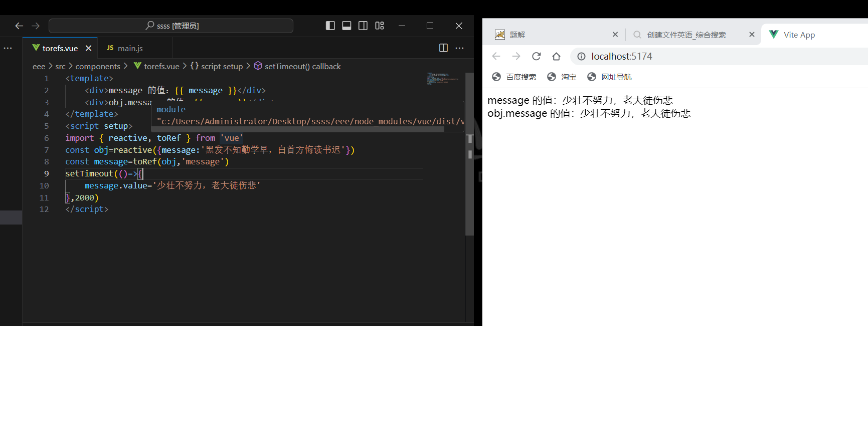Open '网址导航' bookmark

pos(609,77)
